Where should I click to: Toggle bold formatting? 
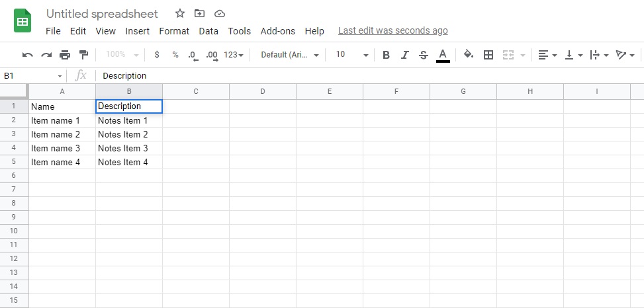387,55
